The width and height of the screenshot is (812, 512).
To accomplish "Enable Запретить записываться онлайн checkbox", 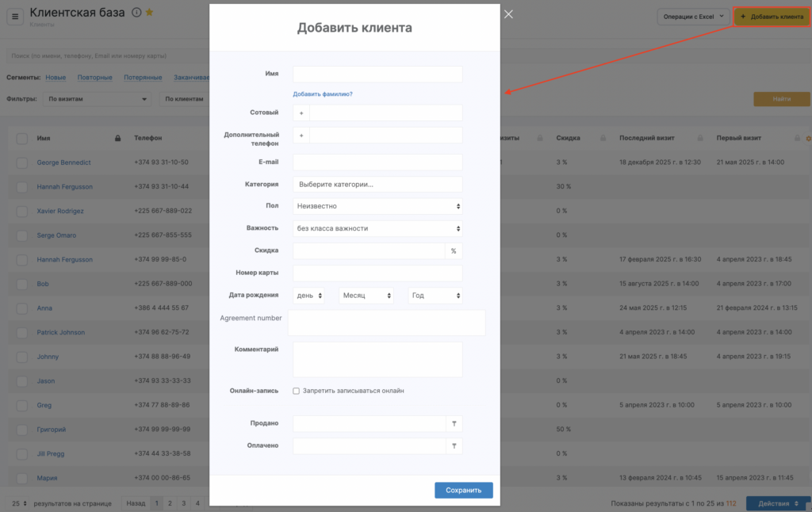I will [x=296, y=391].
